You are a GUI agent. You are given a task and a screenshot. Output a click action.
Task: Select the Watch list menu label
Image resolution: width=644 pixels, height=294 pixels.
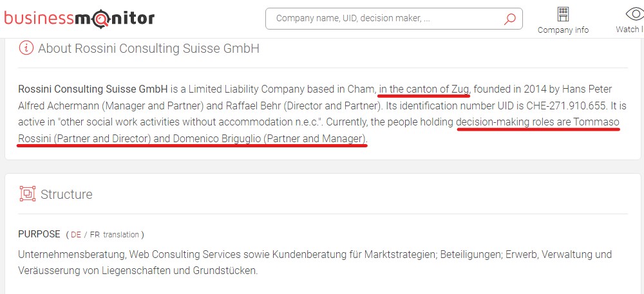tap(630, 30)
